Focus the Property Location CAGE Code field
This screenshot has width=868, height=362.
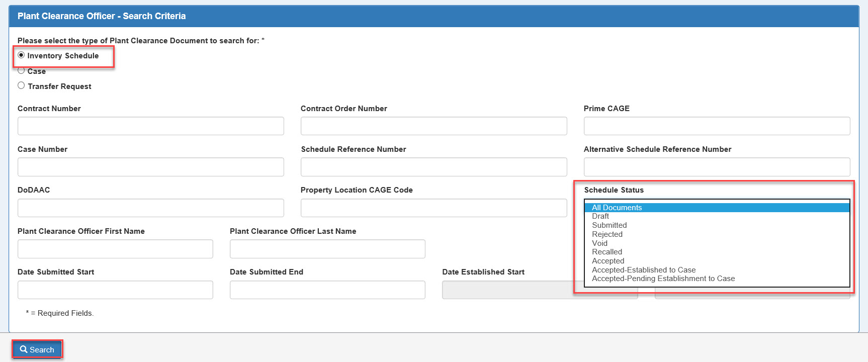click(x=434, y=208)
